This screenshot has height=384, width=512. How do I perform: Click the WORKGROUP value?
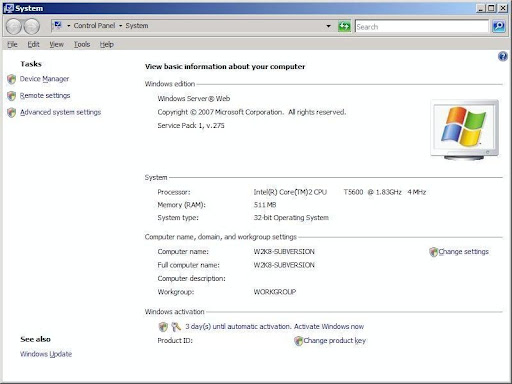275,292
